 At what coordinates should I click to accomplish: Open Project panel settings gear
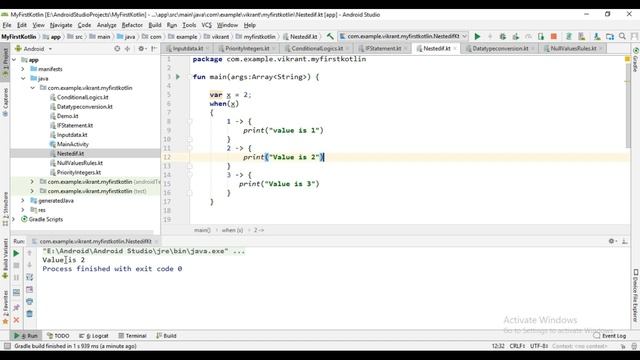tap(142, 49)
